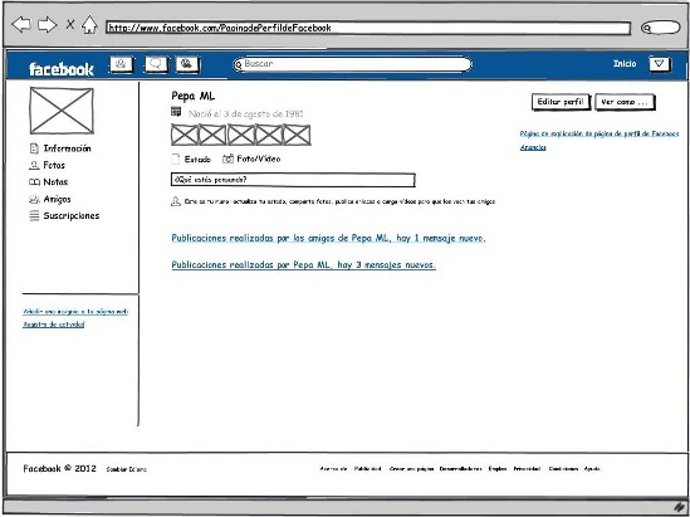
Task: Go to Inicio in the top bar
Action: coord(624,64)
